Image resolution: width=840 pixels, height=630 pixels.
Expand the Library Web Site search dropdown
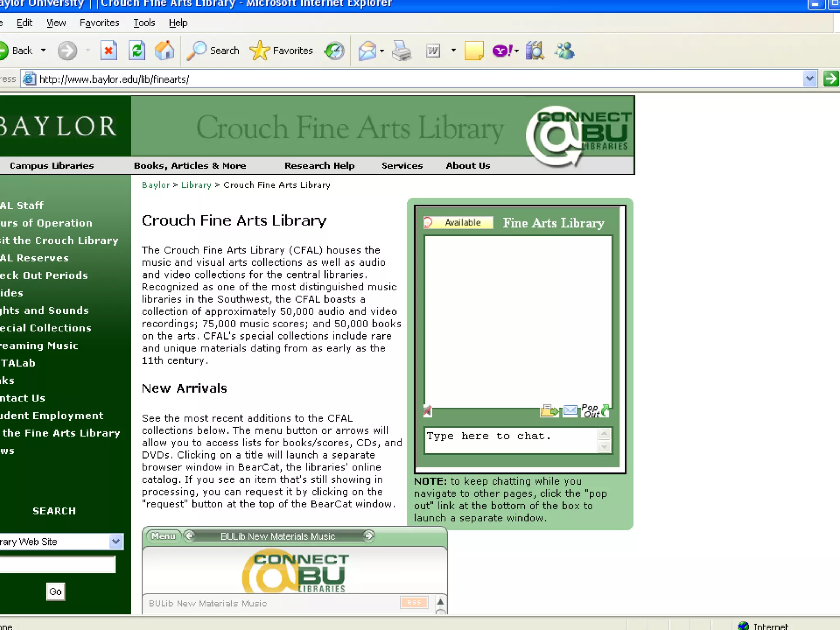(116, 542)
